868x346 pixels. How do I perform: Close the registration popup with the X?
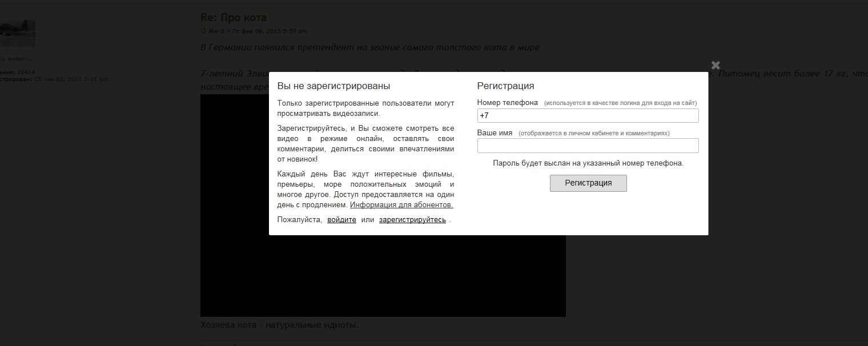click(x=716, y=65)
